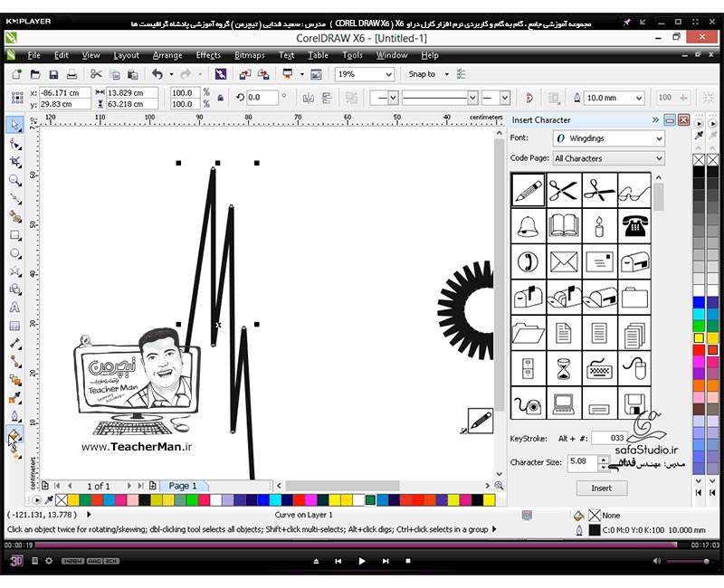Select the Pick tool in toolbox

14,125
